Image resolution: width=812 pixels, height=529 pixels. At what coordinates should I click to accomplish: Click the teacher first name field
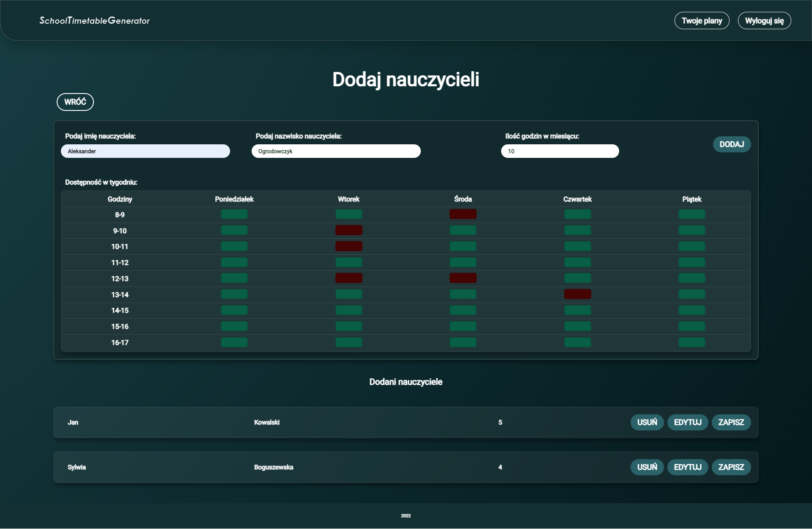pyautogui.click(x=145, y=151)
